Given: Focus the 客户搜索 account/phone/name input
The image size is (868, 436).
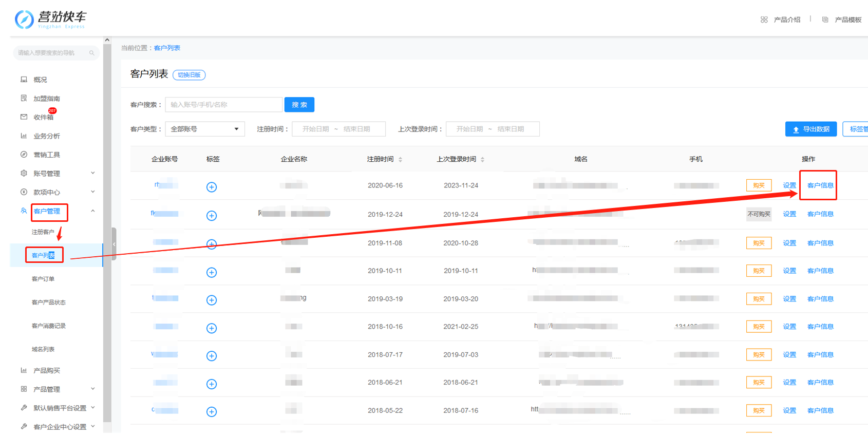Looking at the screenshot, I should [224, 105].
